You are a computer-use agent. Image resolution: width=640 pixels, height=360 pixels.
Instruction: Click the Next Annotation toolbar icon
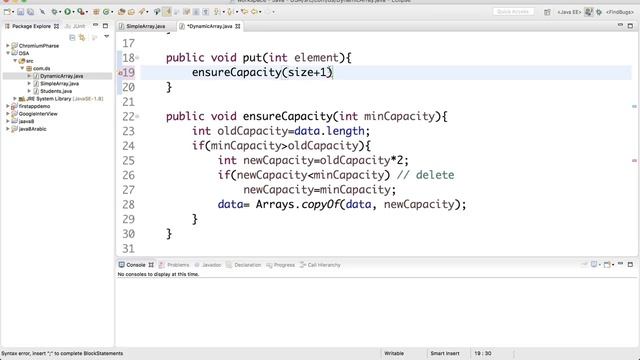[x=217, y=12]
